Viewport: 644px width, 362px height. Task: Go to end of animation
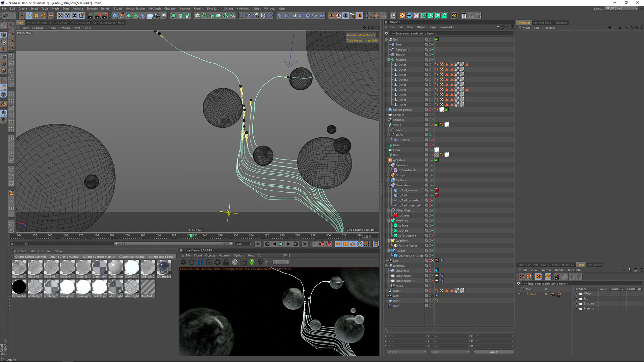click(305, 244)
